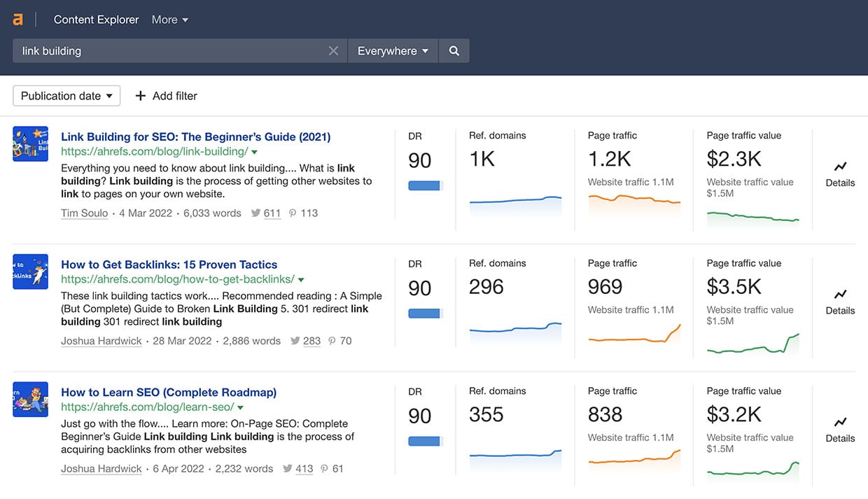868x499 pixels.
Task: Click Twitter share count 611
Action: (272, 213)
